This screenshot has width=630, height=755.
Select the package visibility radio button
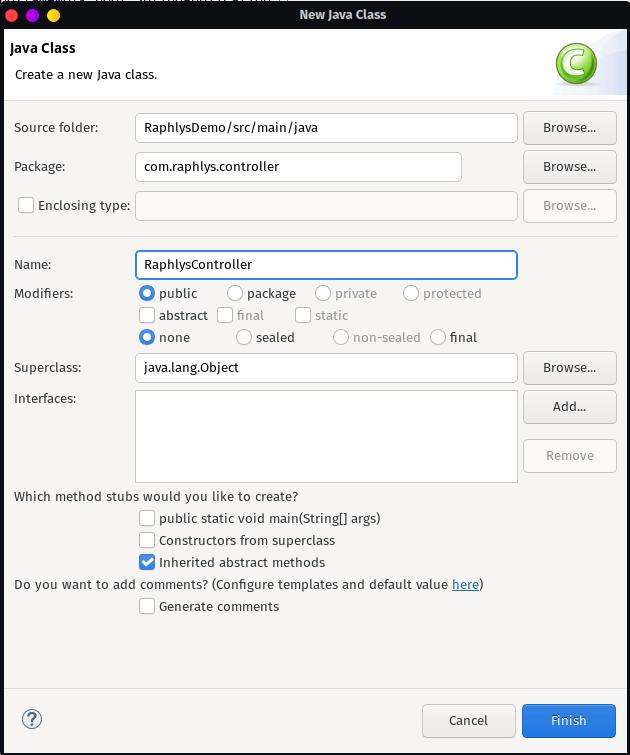pos(235,293)
